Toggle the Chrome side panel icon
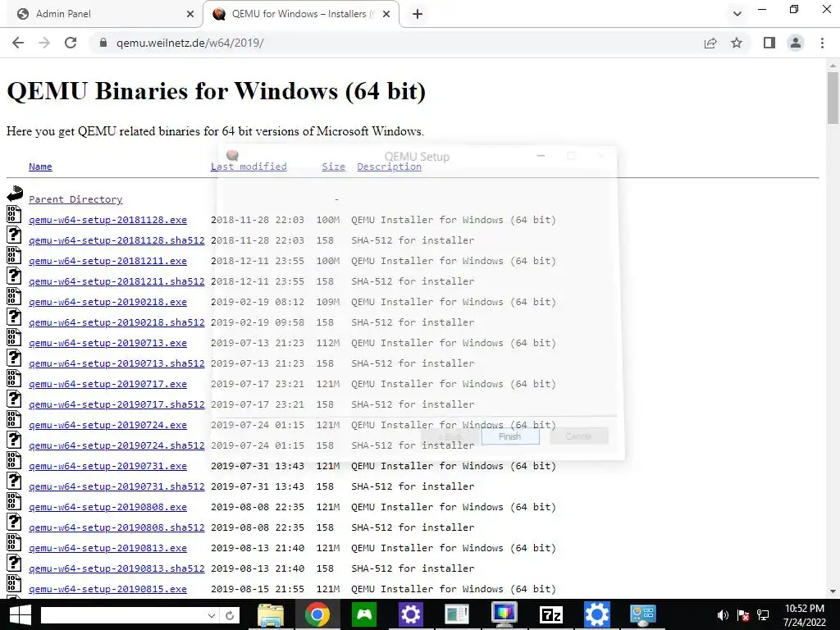This screenshot has width=840, height=630. click(769, 43)
